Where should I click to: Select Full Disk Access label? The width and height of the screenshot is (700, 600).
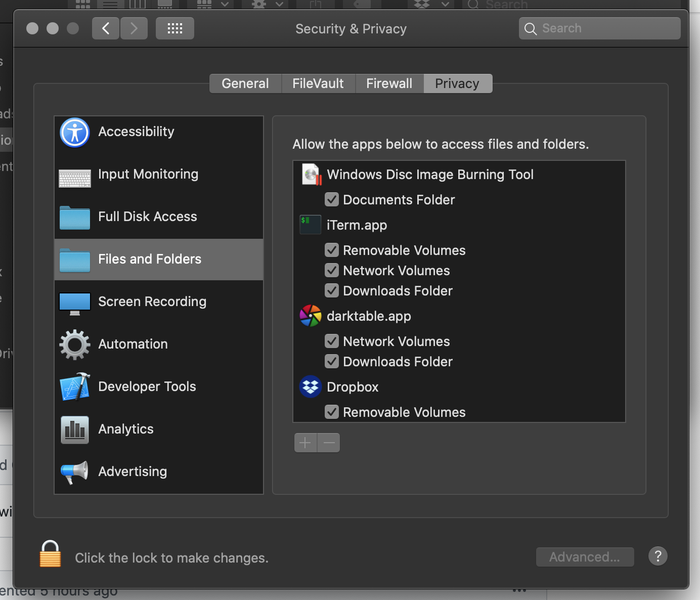point(148,217)
